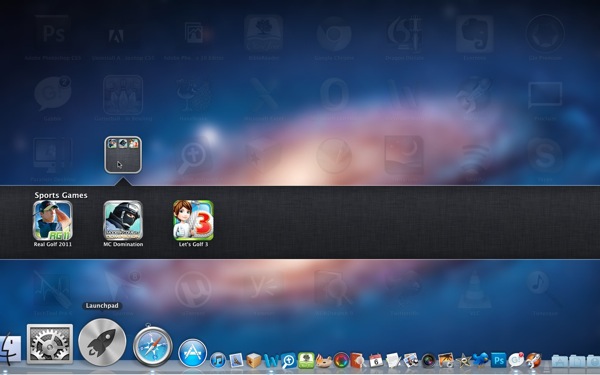Launch the Real Golf 2011 game
The height and width of the screenshot is (375, 600).
(52, 221)
